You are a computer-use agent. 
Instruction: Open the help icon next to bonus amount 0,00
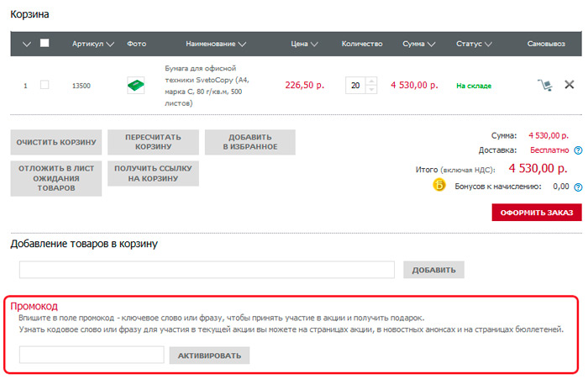578,187
